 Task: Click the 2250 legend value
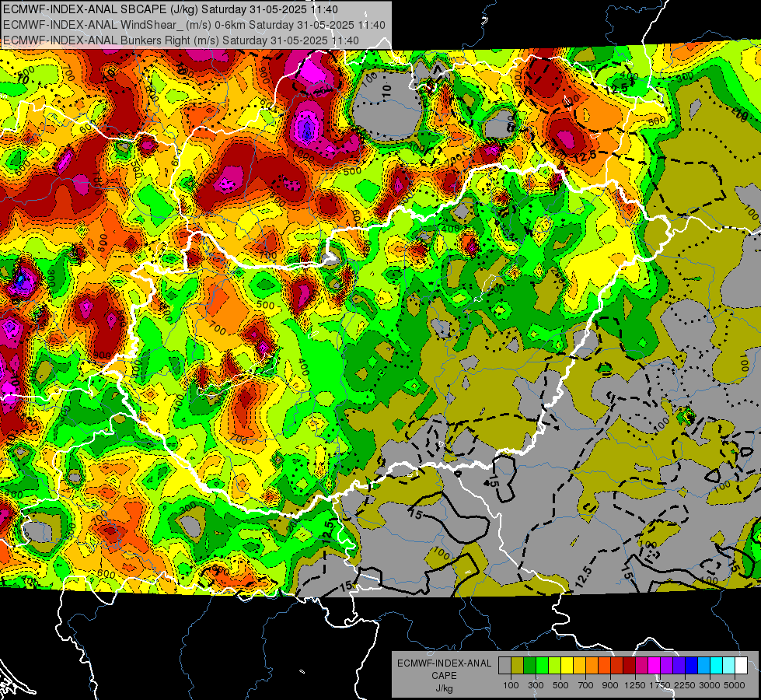pyautogui.click(x=685, y=685)
